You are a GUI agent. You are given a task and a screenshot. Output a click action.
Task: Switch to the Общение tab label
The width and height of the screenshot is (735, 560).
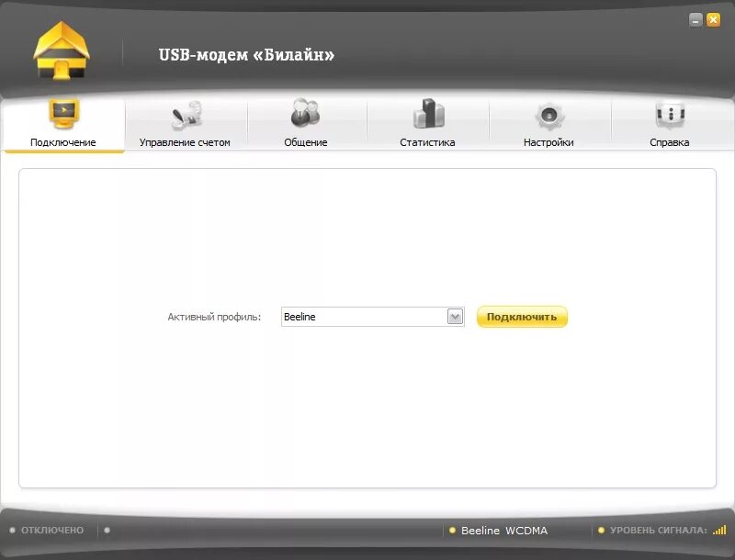[x=306, y=142]
